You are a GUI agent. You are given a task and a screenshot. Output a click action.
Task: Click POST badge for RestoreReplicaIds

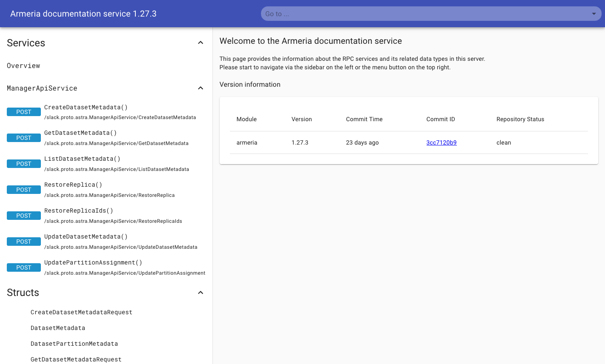[x=24, y=216]
